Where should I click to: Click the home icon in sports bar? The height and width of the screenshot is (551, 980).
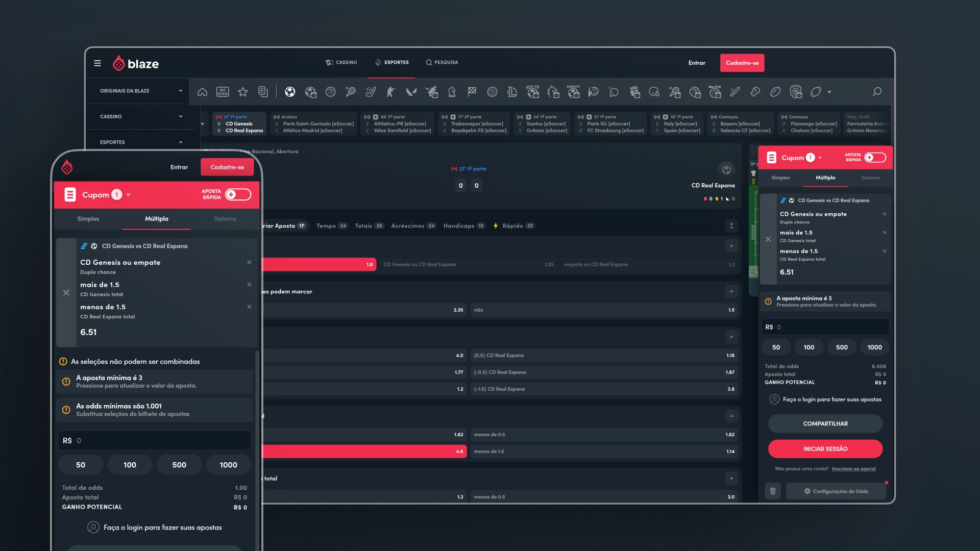pos(203,92)
